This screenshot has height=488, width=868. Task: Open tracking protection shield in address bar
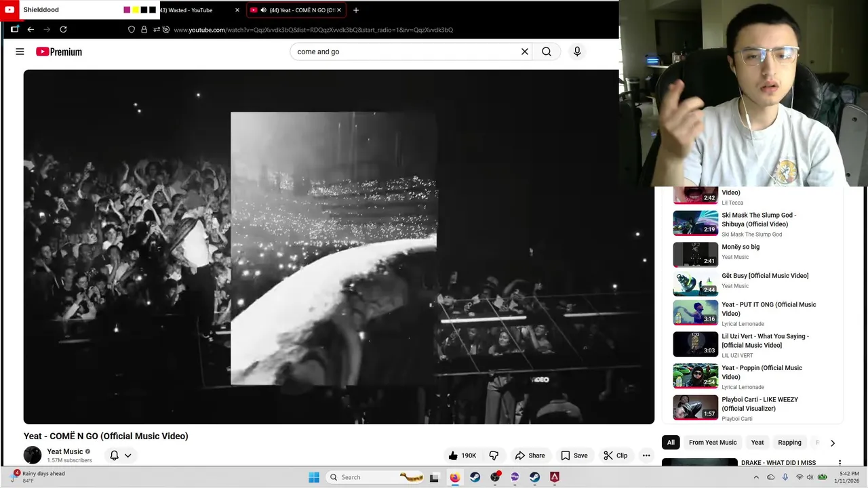click(132, 30)
